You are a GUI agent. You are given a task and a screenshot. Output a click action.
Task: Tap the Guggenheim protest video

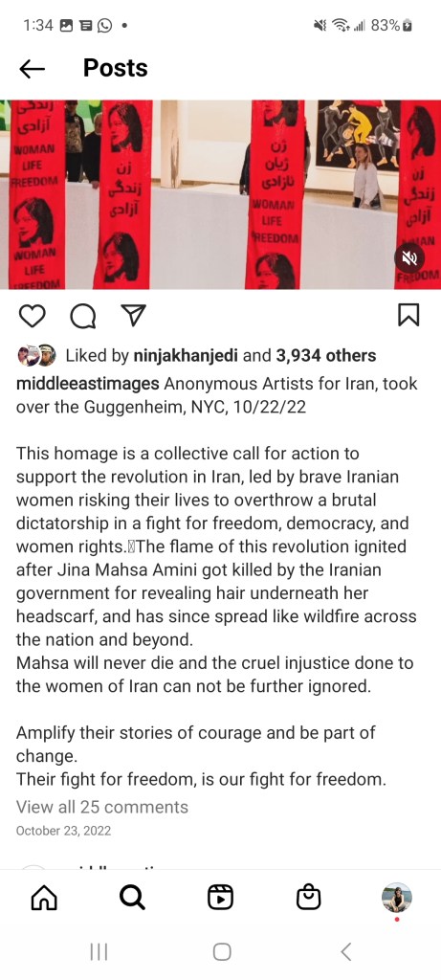click(220, 194)
